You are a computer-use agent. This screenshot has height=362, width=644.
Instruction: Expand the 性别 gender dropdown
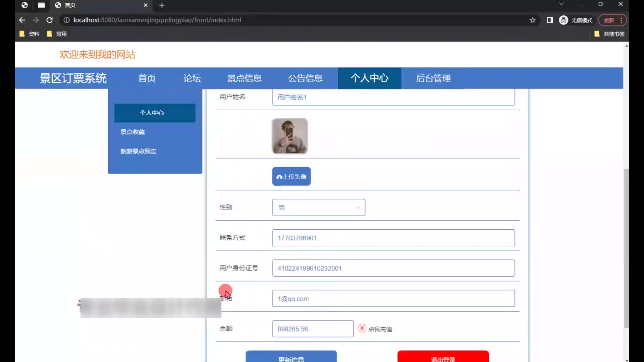point(318,207)
